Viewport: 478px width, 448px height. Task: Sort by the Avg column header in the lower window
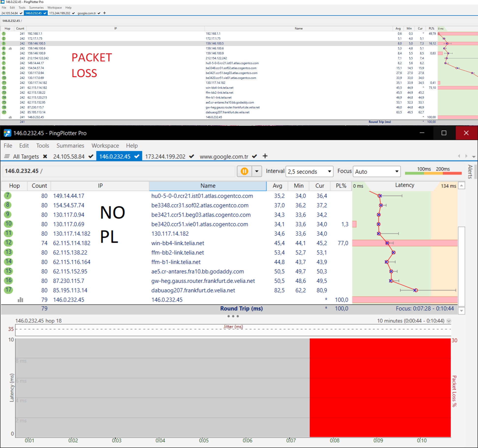pos(277,186)
